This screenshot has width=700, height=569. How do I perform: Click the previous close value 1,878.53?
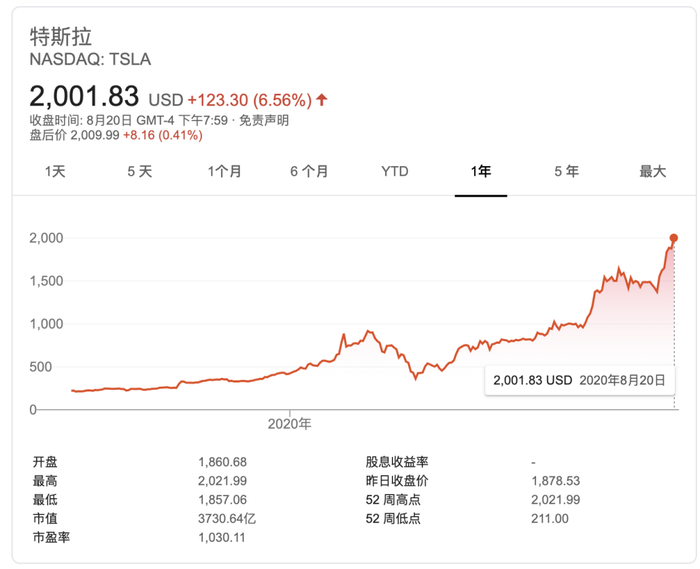[x=555, y=481]
